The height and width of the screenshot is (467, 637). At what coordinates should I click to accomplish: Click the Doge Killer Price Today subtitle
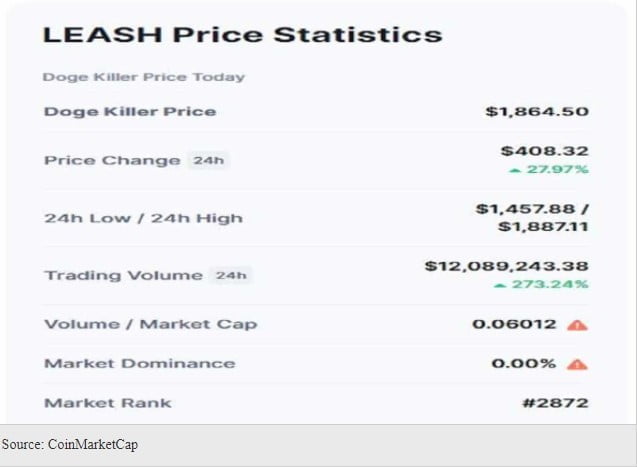[x=143, y=77]
